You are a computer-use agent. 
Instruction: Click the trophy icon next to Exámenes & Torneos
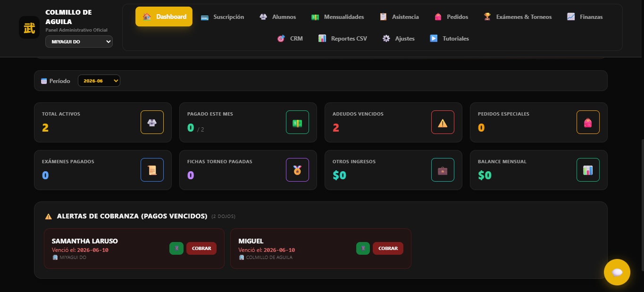coord(487,17)
